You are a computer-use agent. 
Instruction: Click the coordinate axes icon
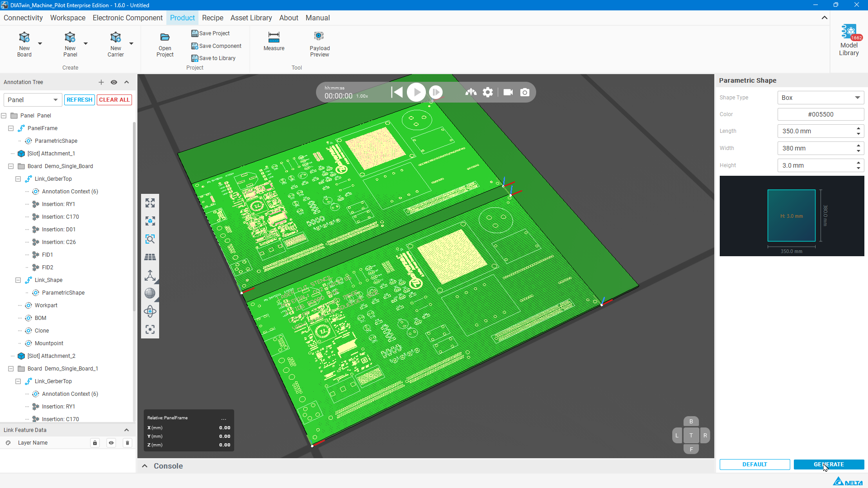150,275
